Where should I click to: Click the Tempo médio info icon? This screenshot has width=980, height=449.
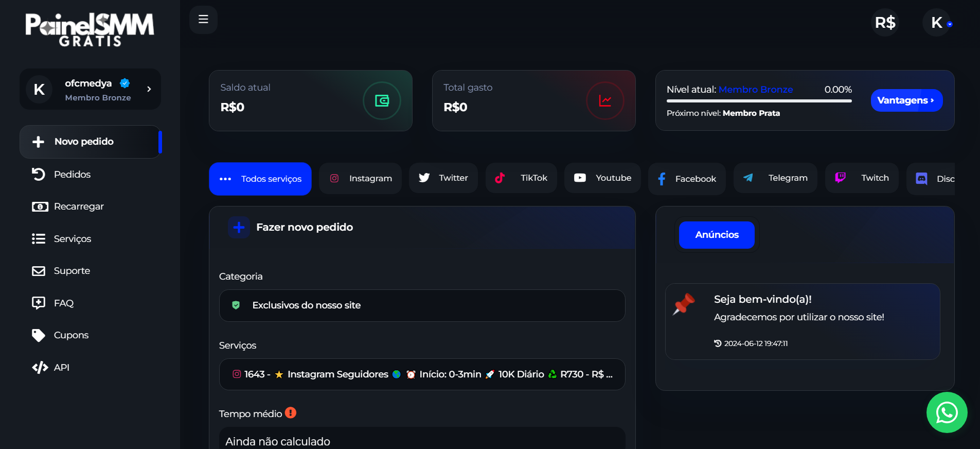pos(291,413)
